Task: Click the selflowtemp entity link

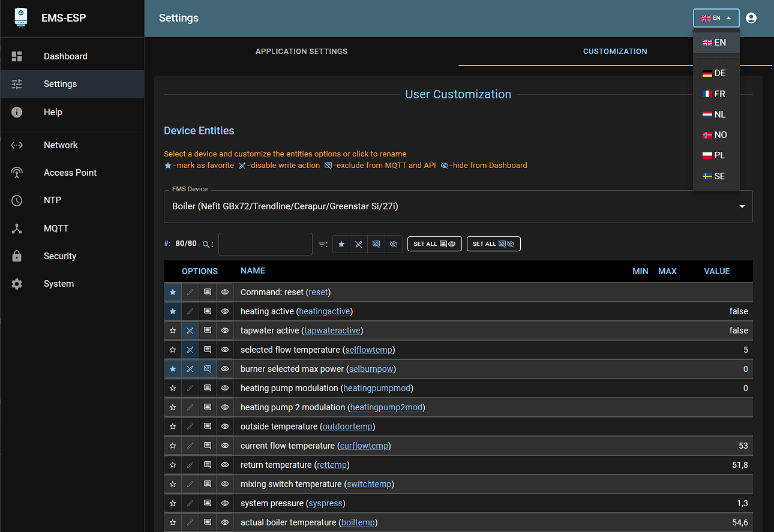Action: click(x=368, y=349)
